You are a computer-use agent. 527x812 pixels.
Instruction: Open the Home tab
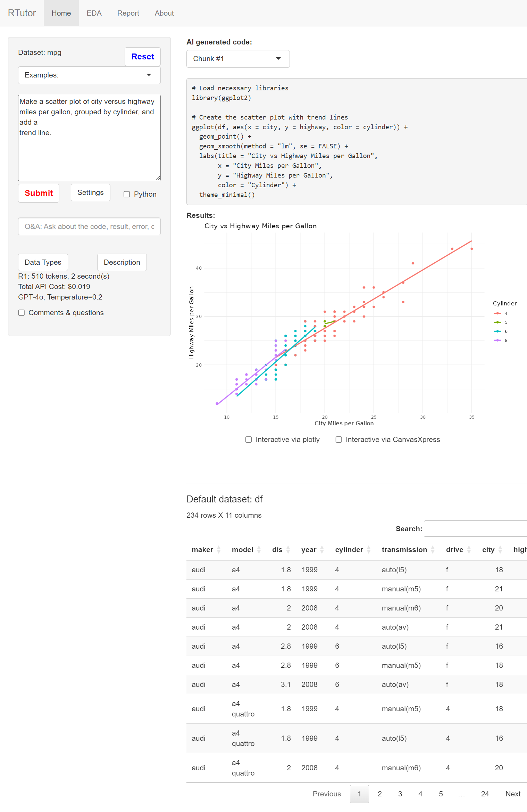(x=61, y=13)
